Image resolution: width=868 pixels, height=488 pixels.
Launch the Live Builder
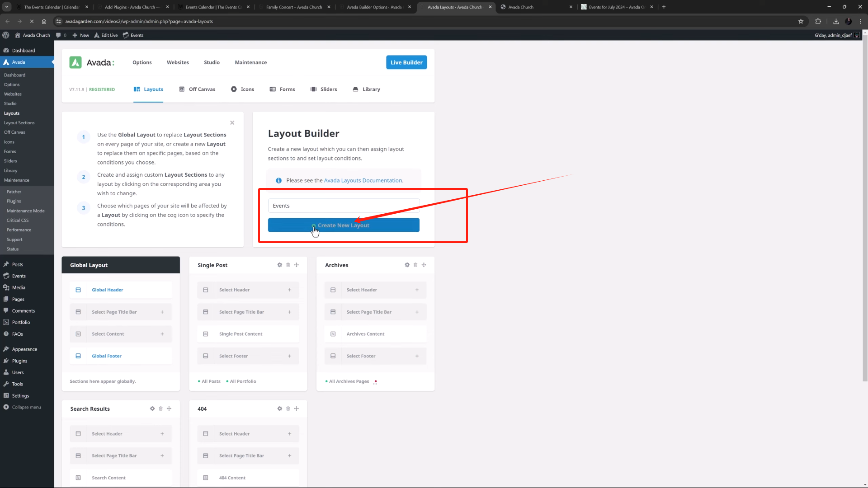pyautogui.click(x=406, y=62)
